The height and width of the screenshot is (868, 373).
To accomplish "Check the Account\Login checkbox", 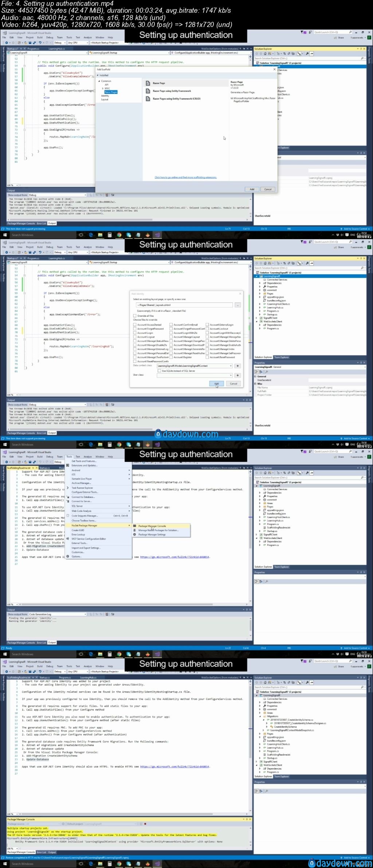I will coord(135,333).
